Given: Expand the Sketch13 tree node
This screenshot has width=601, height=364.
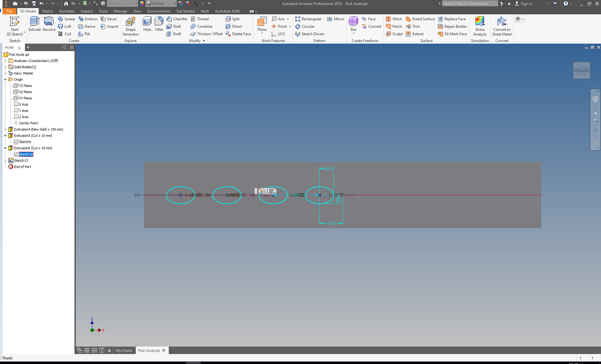Looking at the screenshot, I should [x=5, y=160].
